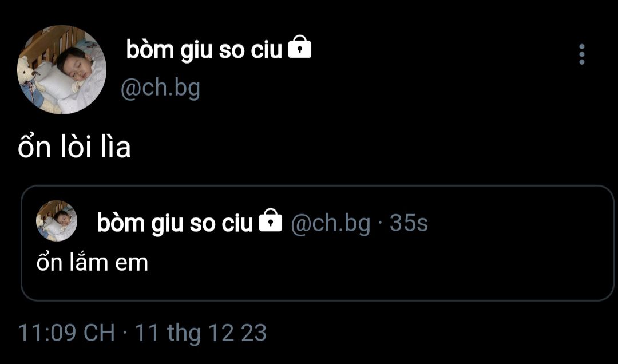Open the '11 thg 12 23' date label
The width and height of the screenshot is (618, 364).
click(201, 333)
